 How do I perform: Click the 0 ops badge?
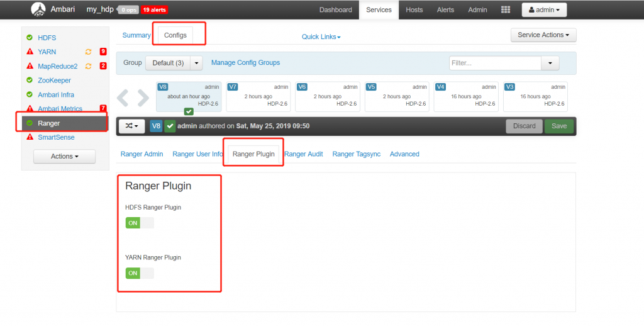point(128,10)
